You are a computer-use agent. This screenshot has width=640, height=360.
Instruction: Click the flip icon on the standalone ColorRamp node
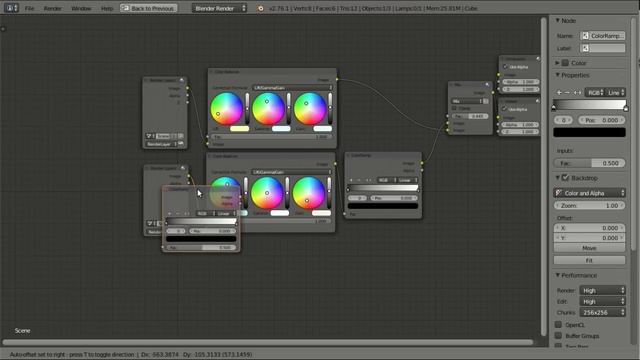[369, 180]
